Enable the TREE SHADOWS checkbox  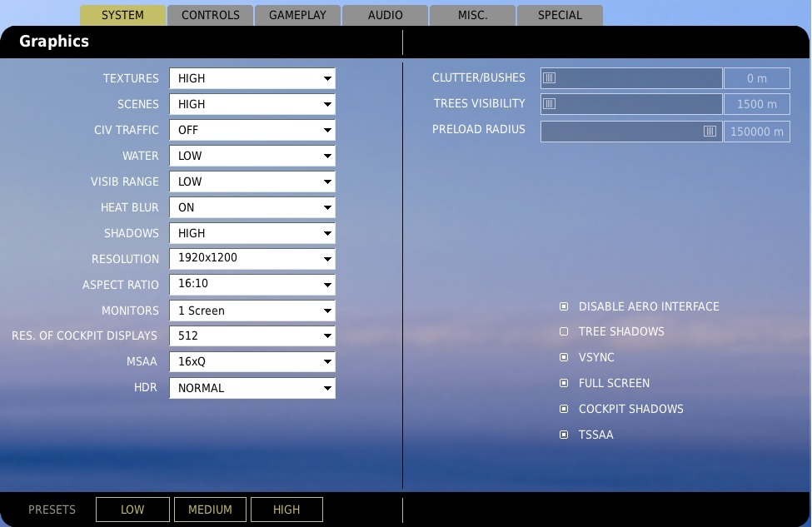(564, 331)
